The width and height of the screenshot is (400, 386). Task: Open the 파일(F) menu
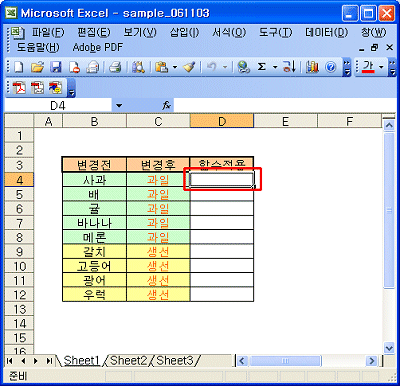pyautogui.click(x=48, y=32)
